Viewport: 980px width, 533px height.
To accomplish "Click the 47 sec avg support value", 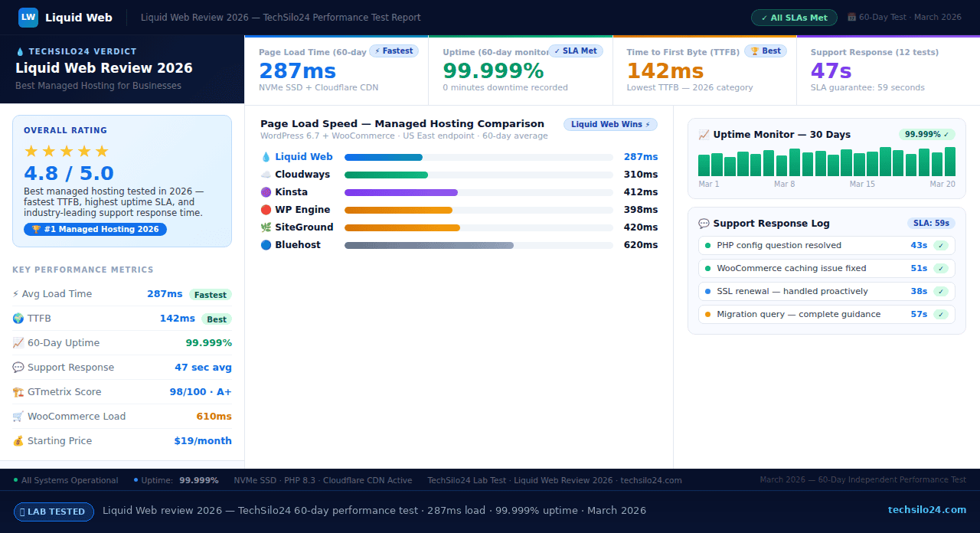I will point(203,368).
